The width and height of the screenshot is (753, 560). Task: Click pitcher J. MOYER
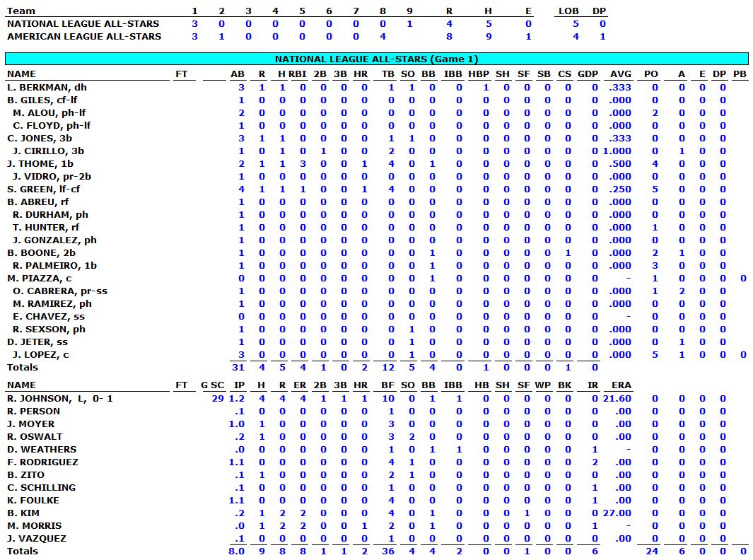(30, 424)
